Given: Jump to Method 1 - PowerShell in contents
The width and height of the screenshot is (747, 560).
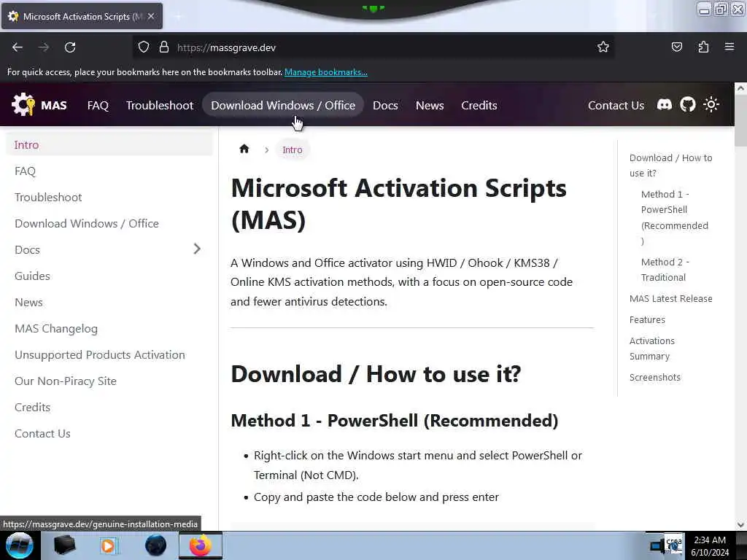Looking at the screenshot, I should (675, 217).
